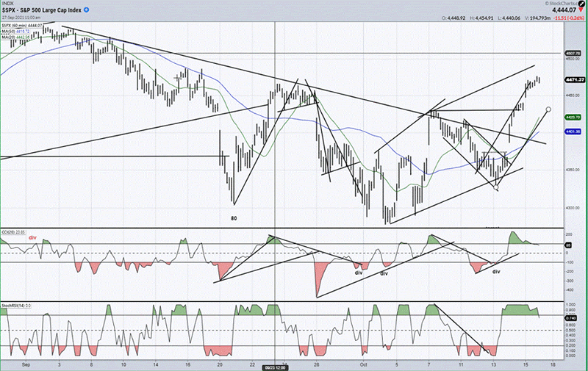
Task: Click the green 4420.70 MA price tag
Action: click(x=573, y=118)
